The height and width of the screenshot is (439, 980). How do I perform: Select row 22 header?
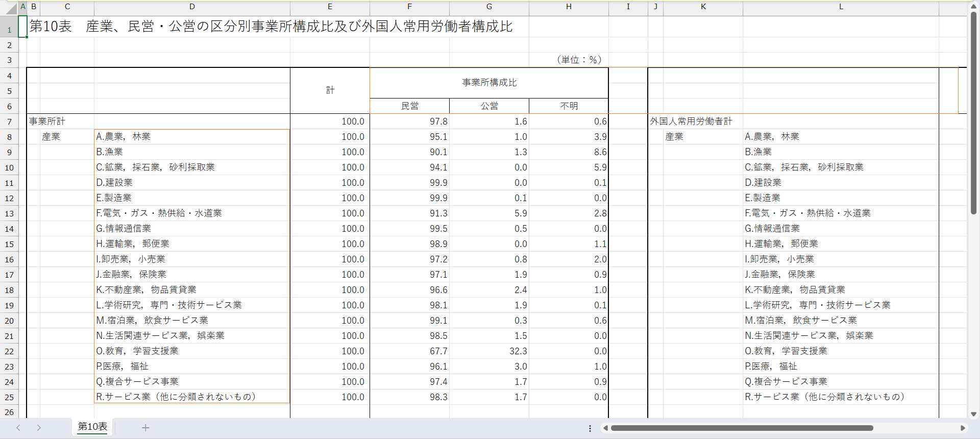coord(9,351)
